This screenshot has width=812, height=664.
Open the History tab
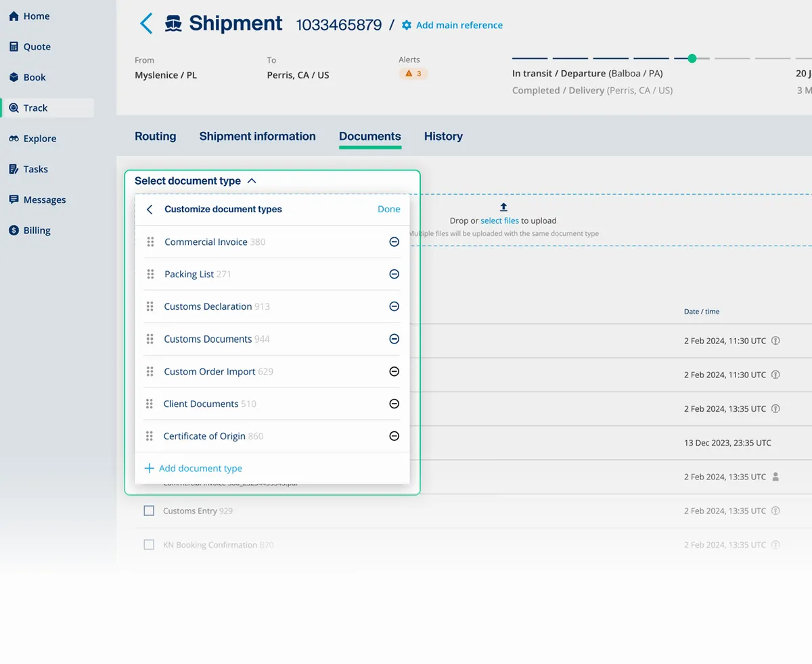coord(443,136)
